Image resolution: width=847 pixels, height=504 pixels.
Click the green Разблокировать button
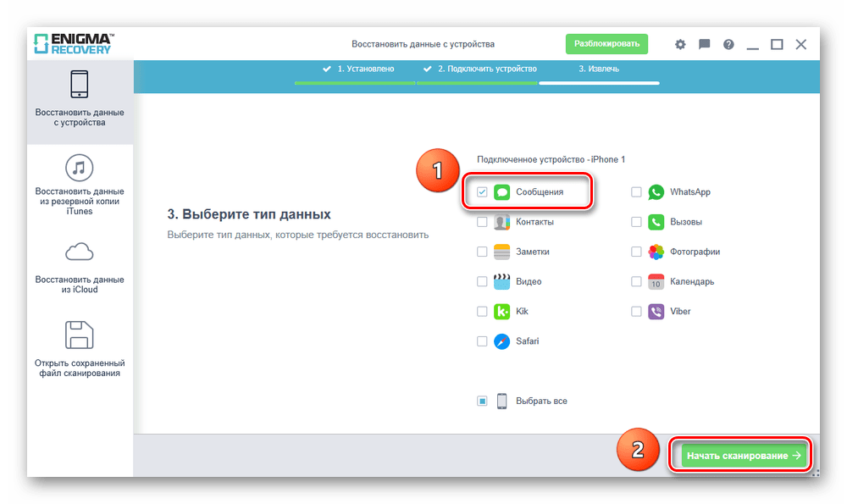click(606, 44)
